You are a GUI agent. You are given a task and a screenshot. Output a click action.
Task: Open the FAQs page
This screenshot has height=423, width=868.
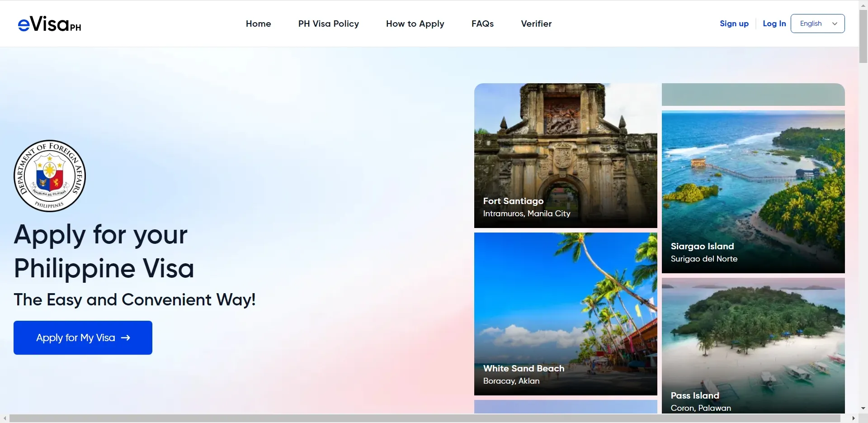point(482,24)
